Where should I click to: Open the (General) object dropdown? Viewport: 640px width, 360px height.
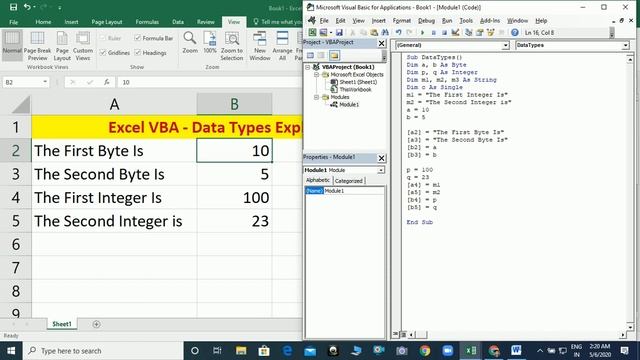(x=506, y=45)
